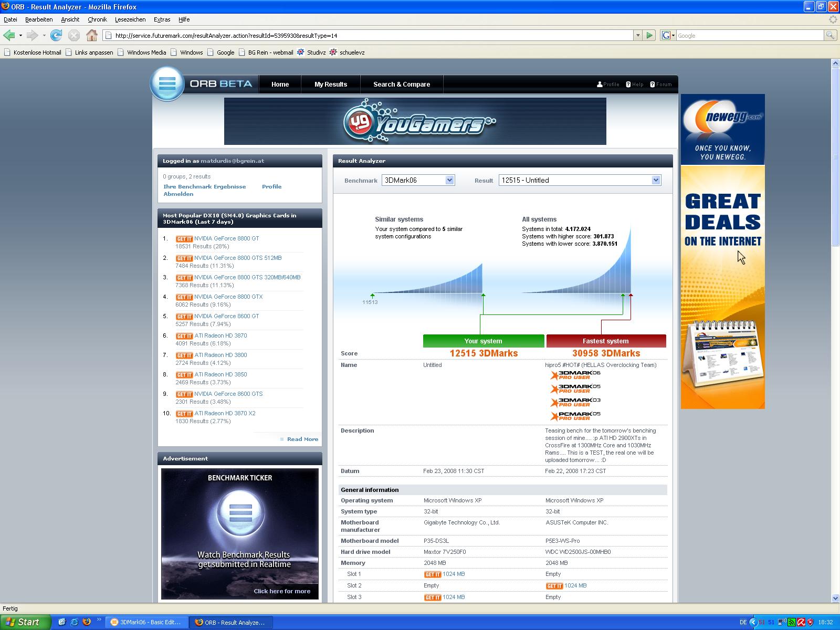Open the 'BG Rein - webmail' bookmark
The height and width of the screenshot is (630, 840).
pyautogui.click(x=266, y=52)
